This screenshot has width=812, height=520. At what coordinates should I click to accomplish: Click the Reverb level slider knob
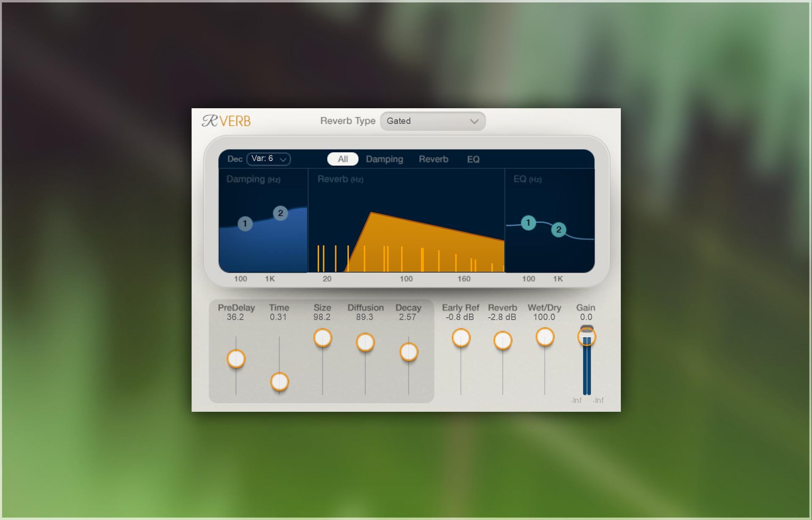(503, 340)
